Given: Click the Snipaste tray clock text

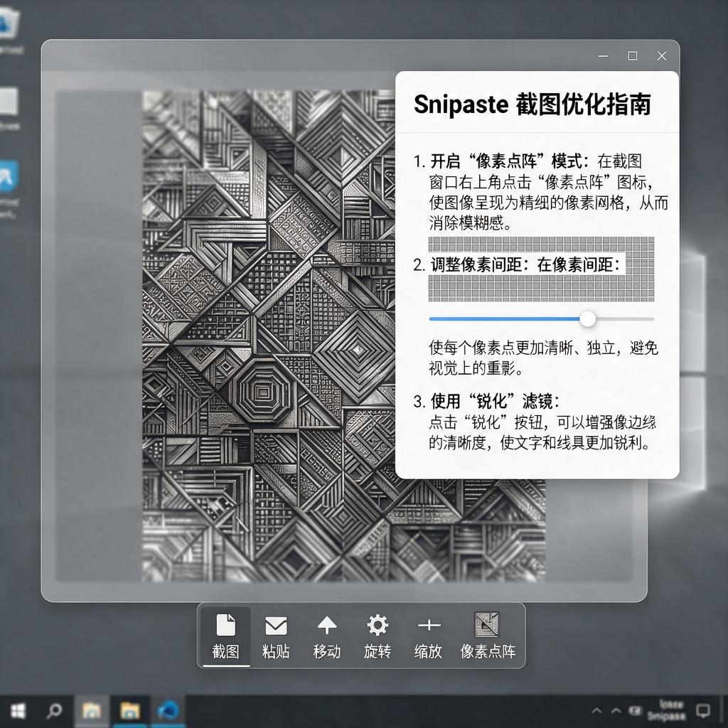Looking at the screenshot, I should (667, 710).
